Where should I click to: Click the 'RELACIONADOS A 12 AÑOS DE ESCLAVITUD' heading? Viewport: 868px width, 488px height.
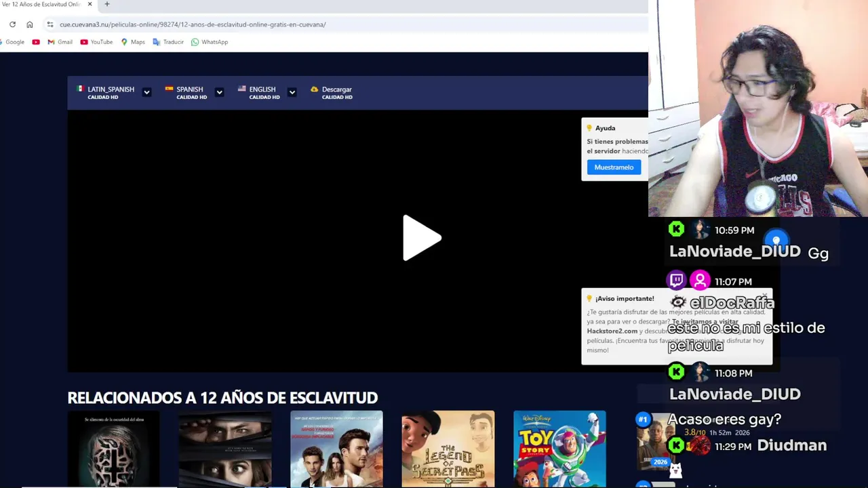pyautogui.click(x=222, y=397)
